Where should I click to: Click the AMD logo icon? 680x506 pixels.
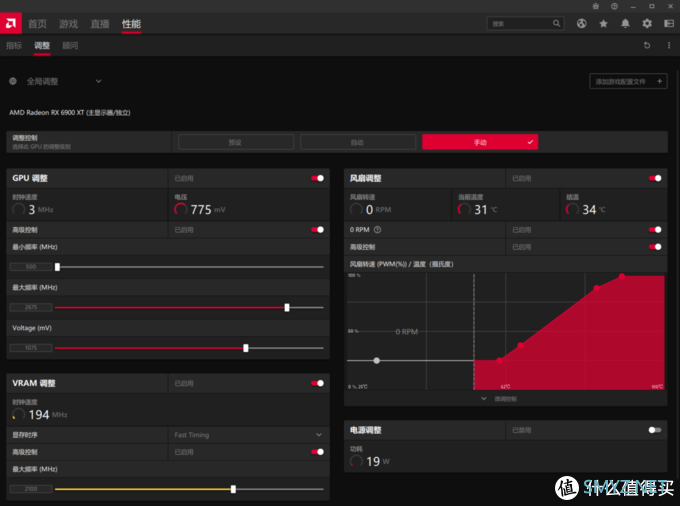pyautogui.click(x=11, y=22)
